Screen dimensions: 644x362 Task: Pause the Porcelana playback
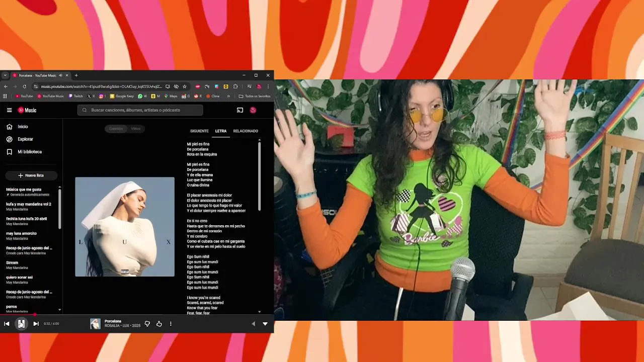click(x=21, y=324)
